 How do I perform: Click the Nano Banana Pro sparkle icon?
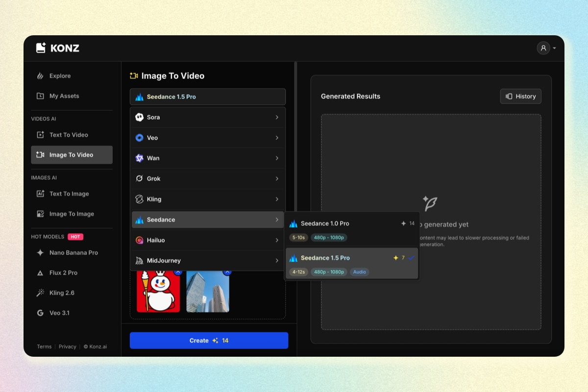point(40,253)
